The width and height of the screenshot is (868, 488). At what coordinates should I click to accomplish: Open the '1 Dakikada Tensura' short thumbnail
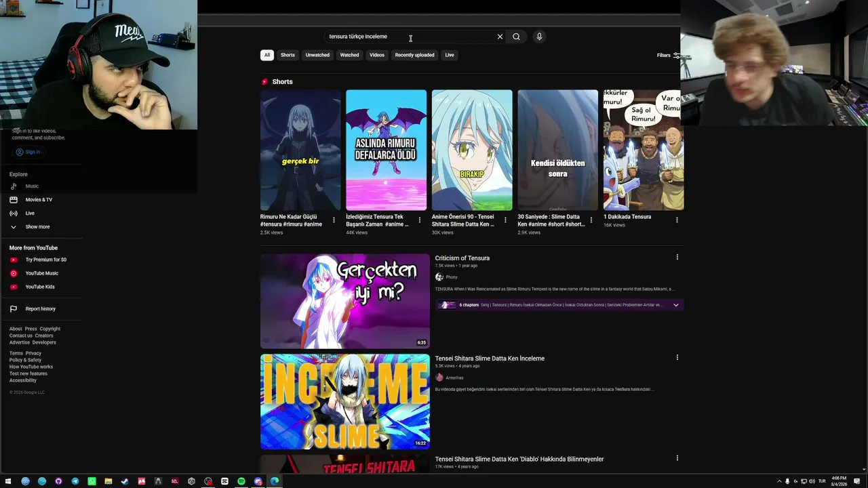[x=644, y=150]
